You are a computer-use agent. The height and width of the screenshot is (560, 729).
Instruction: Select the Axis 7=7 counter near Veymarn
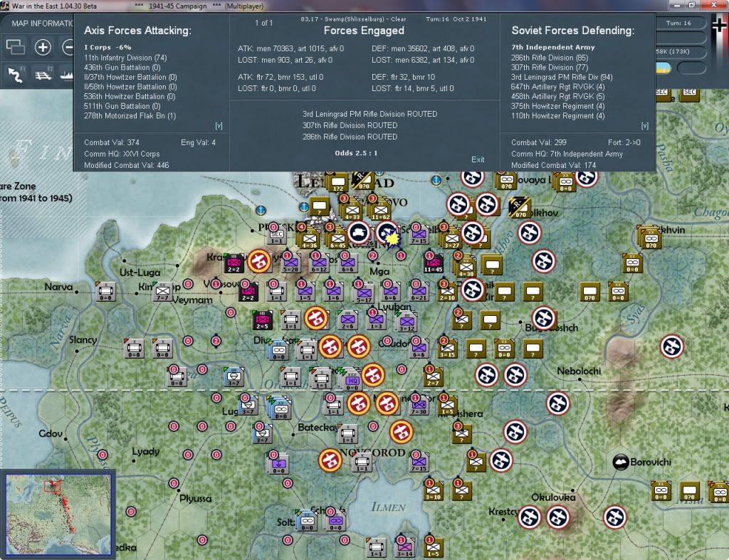point(162,292)
